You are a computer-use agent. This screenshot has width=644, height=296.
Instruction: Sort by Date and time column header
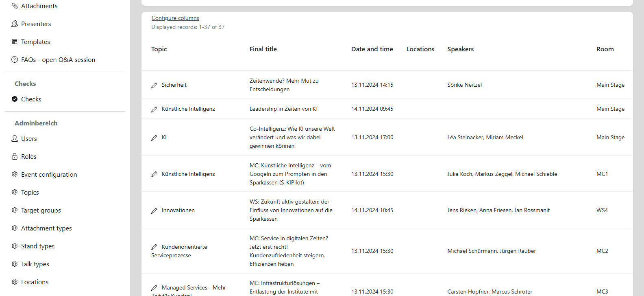(372, 49)
